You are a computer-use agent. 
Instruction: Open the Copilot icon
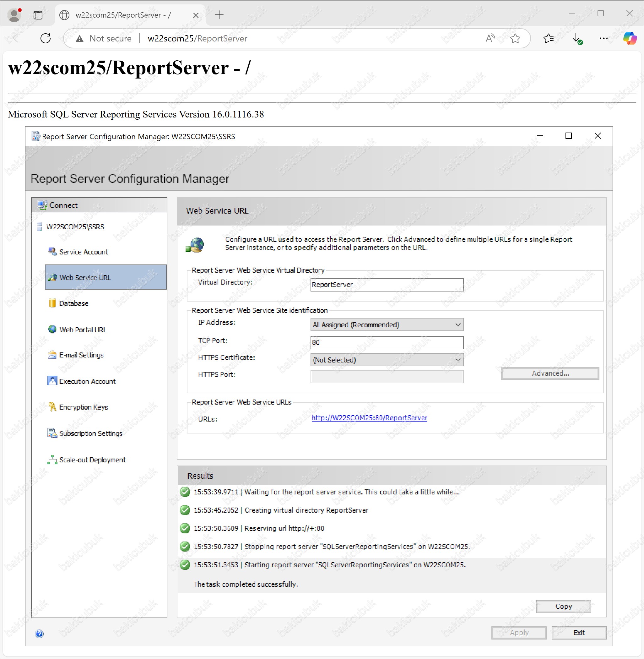pos(630,38)
